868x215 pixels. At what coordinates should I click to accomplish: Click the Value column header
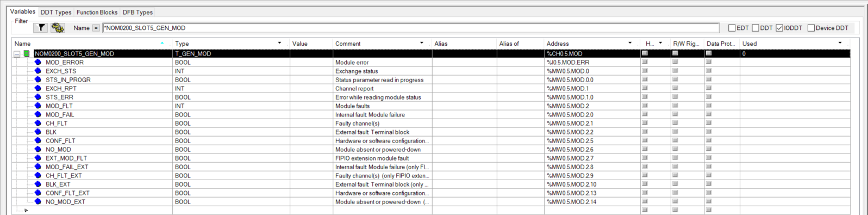coord(311,43)
